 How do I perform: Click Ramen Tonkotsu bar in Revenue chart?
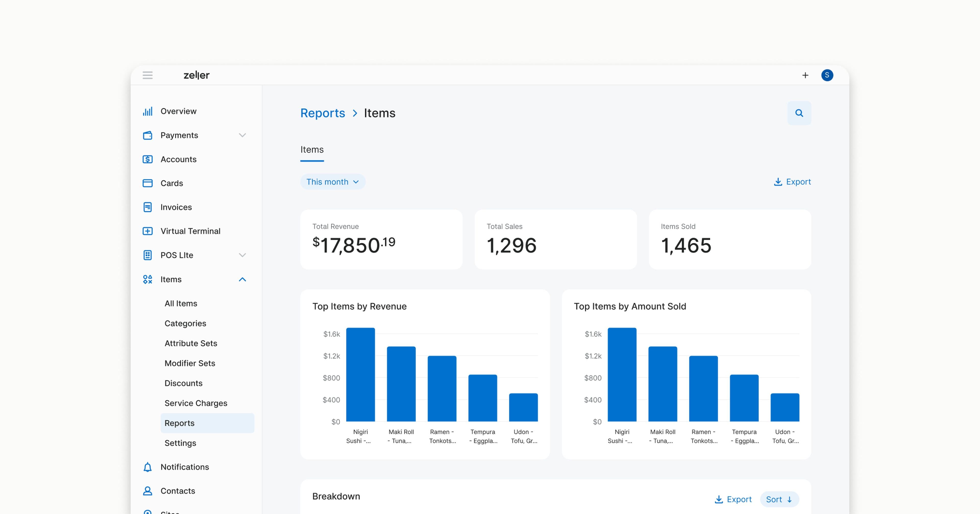442,389
